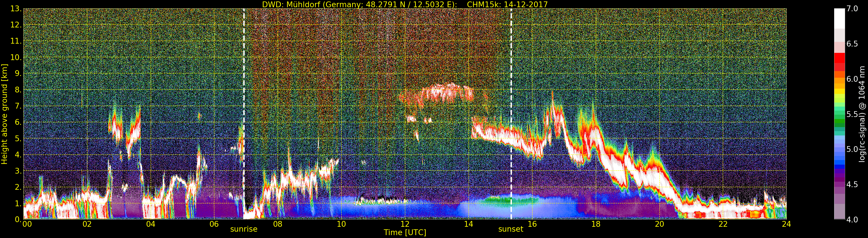Pick the white band at the colorbar top
Viewport: 868px width, 238px height.
(x=839, y=18)
